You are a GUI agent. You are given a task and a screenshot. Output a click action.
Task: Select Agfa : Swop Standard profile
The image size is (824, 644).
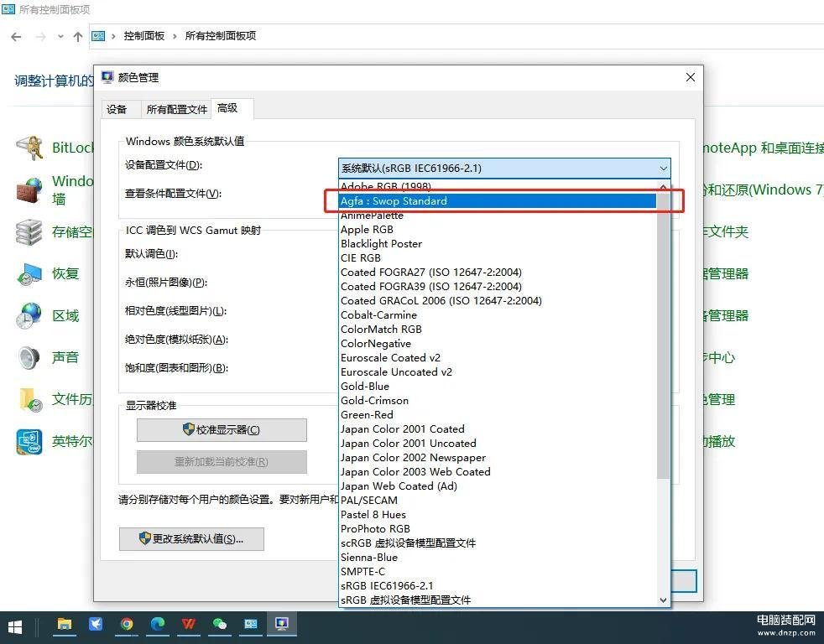point(498,200)
